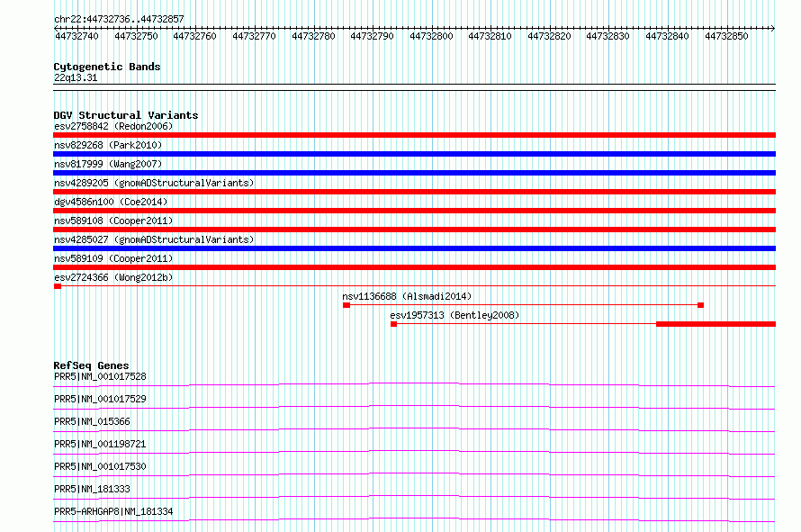
Task: Click the ruler's left arrowhead
Action: (56, 28)
